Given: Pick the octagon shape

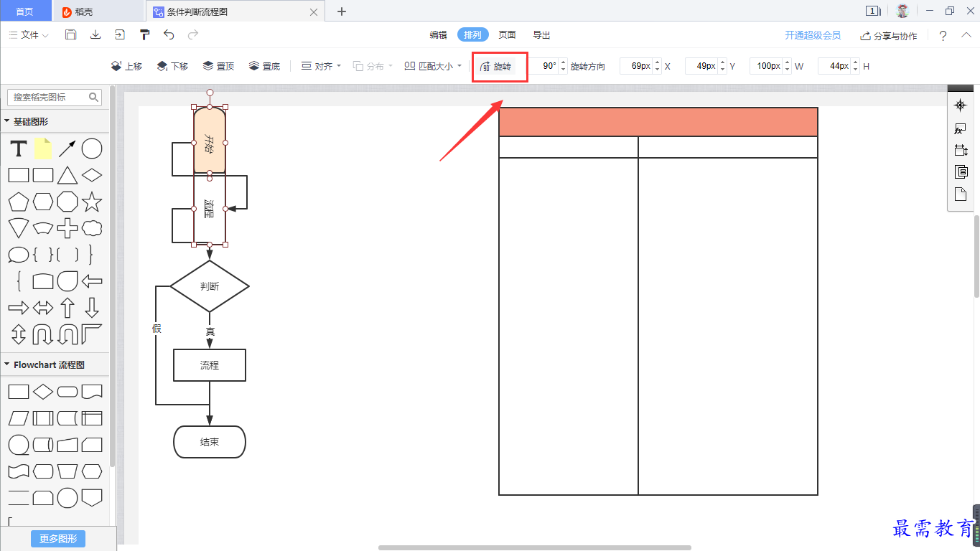Looking at the screenshot, I should click(67, 202).
